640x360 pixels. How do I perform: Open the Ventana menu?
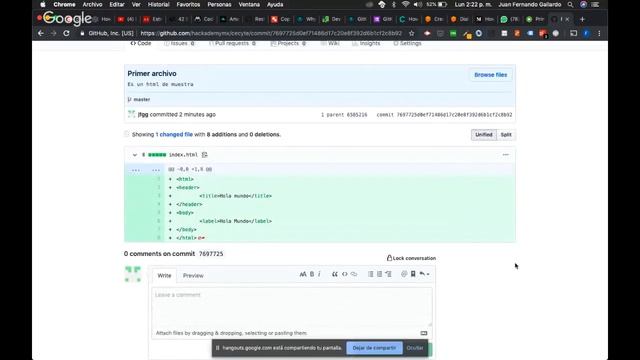point(249,4)
